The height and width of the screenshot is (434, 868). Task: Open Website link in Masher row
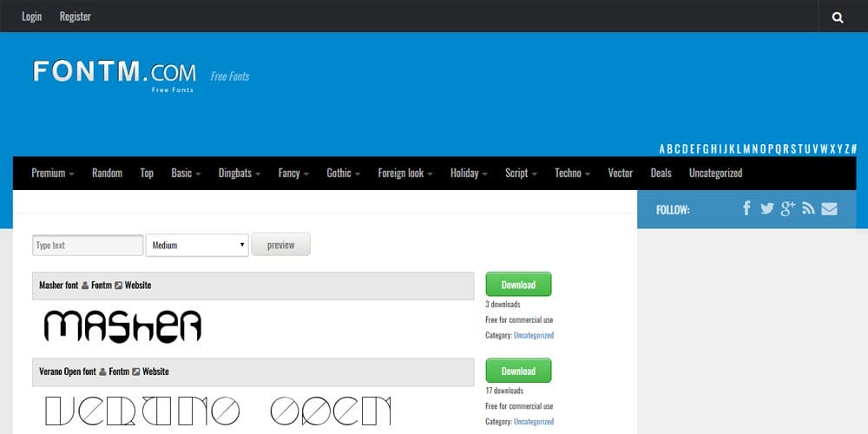(x=138, y=286)
